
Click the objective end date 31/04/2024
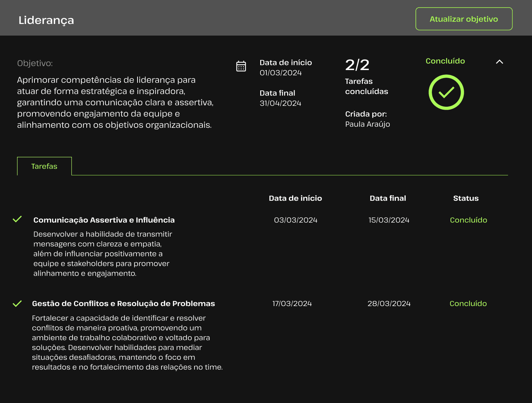pyautogui.click(x=280, y=103)
